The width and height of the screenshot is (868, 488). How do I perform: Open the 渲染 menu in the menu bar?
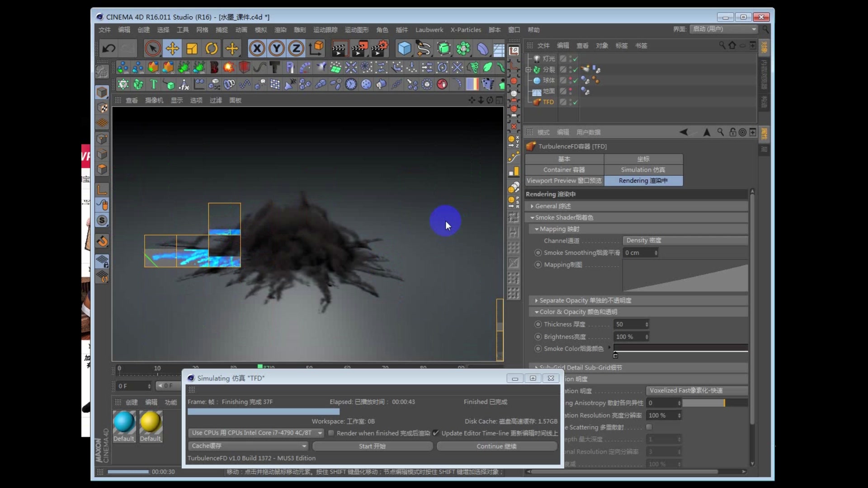280,30
